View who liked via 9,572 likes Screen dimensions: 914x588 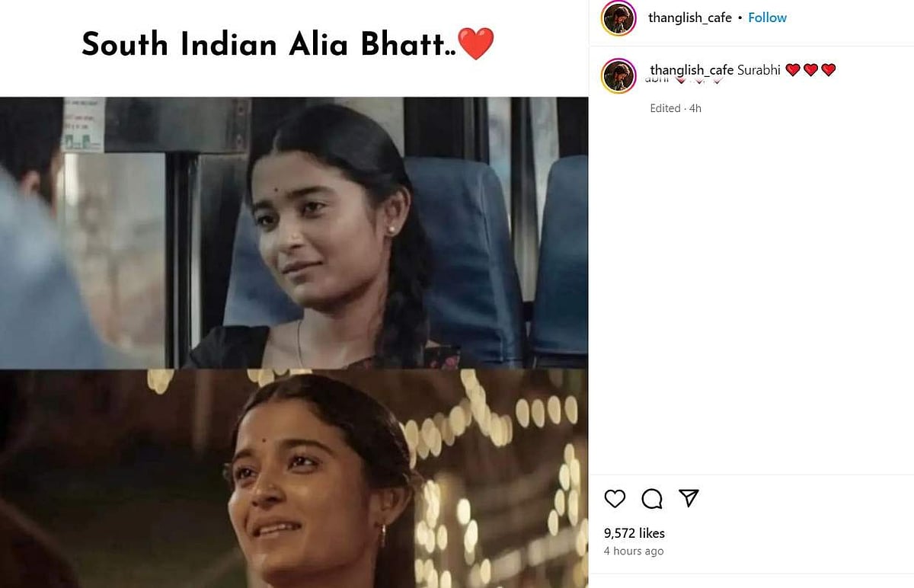coord(634,533)
